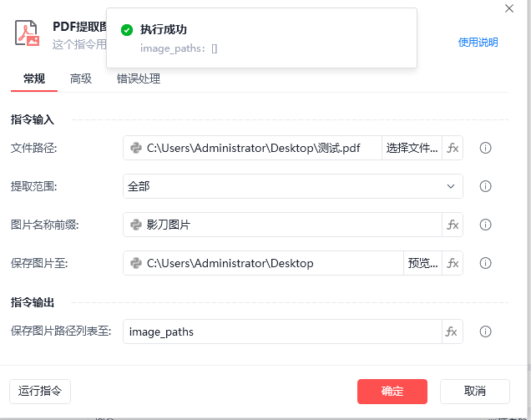Toggle Python mode icon in save folder field
Viewport: 531px width, 420px height.
point(136,263)
